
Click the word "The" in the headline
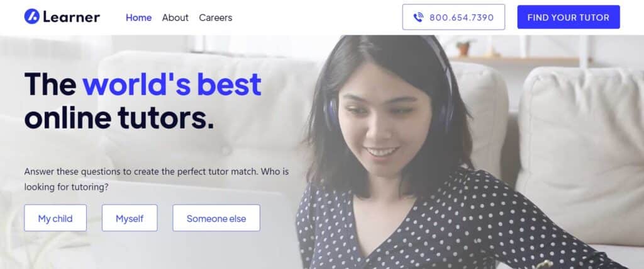[50, 84]
